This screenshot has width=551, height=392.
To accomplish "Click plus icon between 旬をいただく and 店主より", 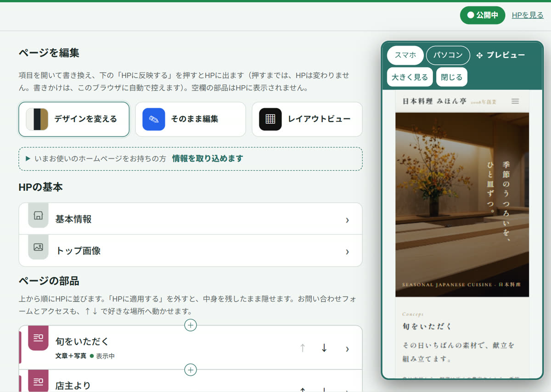I will [x=190, y=370].
